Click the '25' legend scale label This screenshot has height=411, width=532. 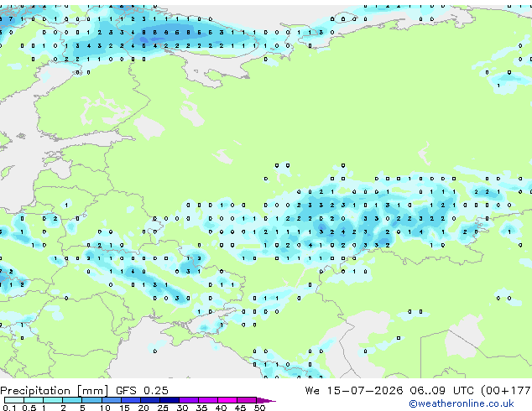click(163, 408)
